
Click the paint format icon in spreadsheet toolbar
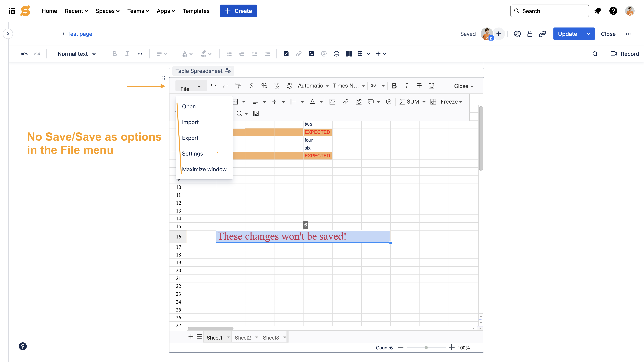(238, 86)
